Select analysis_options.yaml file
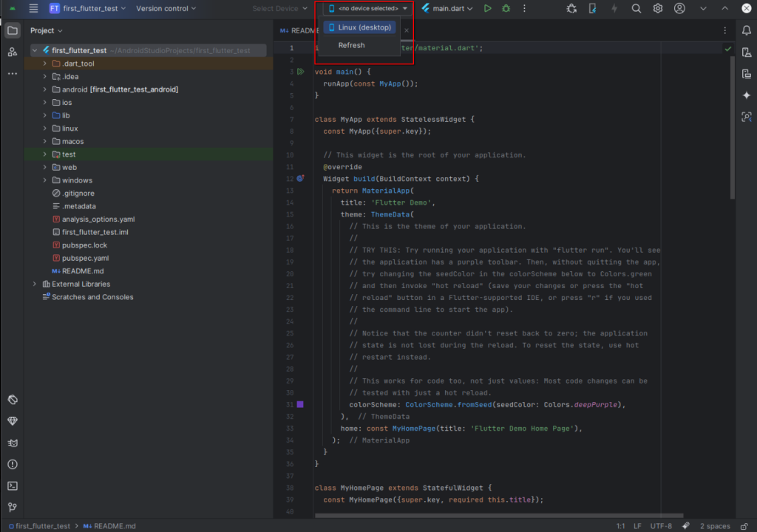 tap(98, 219)
